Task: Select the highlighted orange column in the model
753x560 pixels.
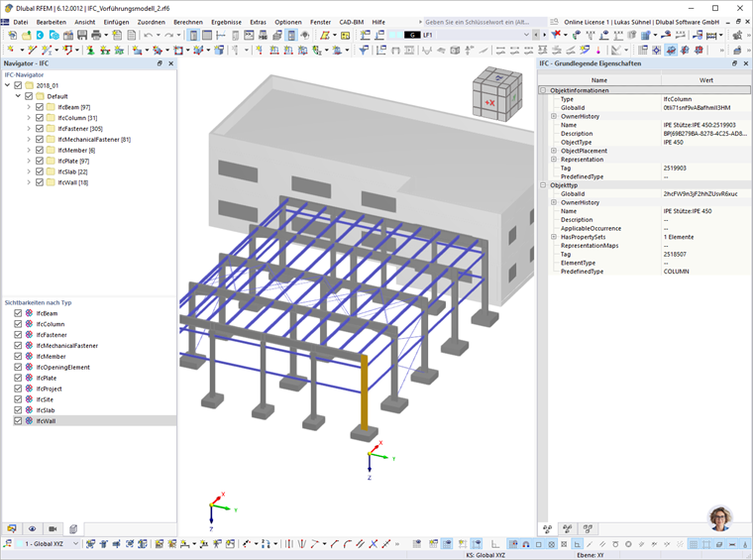Action: 364,392
